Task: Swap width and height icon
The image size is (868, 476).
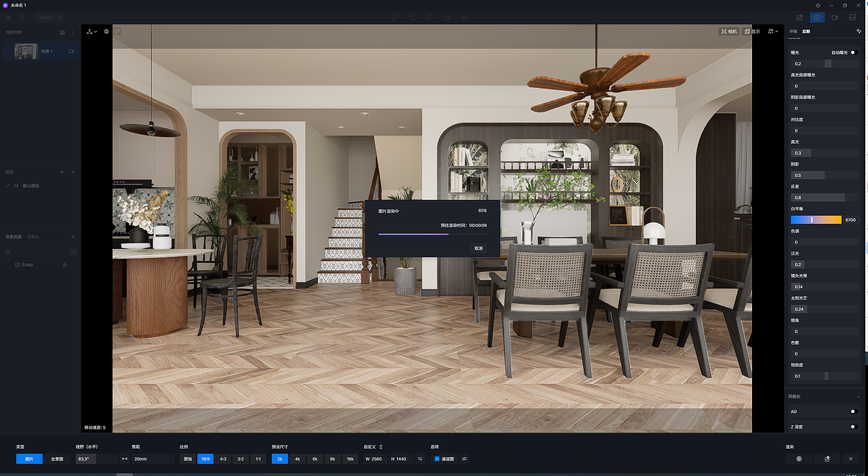Action: pos(420,459)
